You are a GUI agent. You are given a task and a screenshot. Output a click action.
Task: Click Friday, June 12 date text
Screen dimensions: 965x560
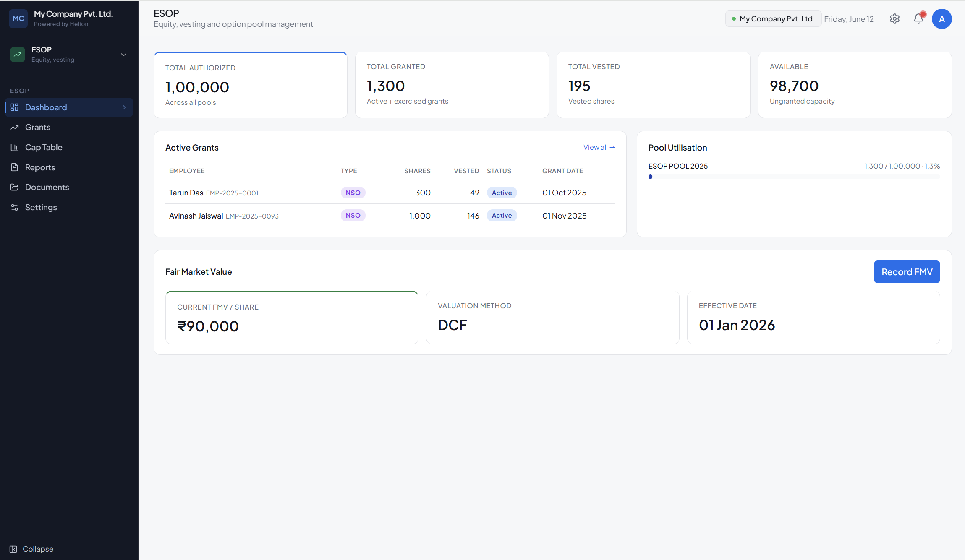click(849, 19)
